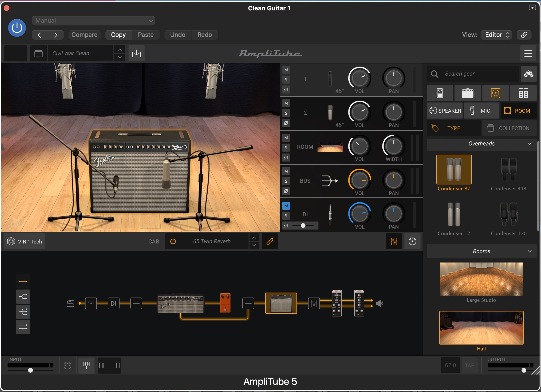Select the orange stomp pedal in chain
The image size is (541, 392).
pyautogui.click(x=225, y=303)
